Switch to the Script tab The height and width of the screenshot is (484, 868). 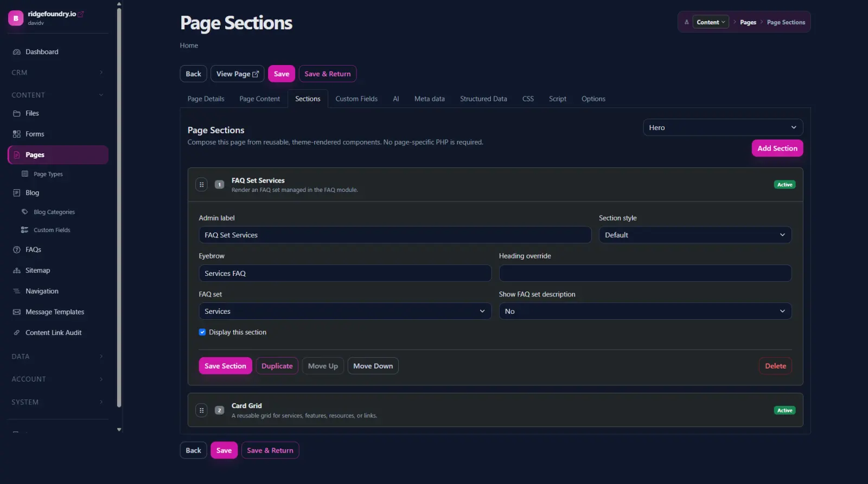pyautogui.click(x=557, y=99)
